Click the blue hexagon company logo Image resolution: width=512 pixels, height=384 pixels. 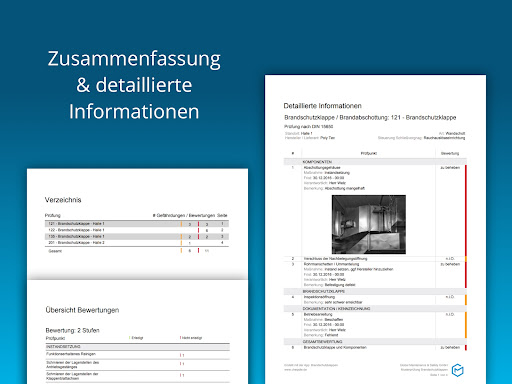click(x=457, y=370)
